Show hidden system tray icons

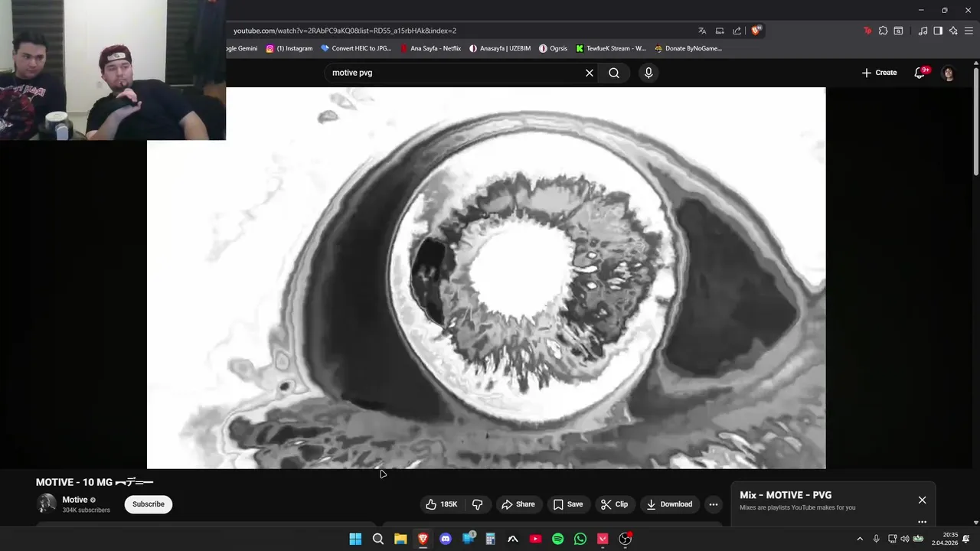tap(860, 539)
